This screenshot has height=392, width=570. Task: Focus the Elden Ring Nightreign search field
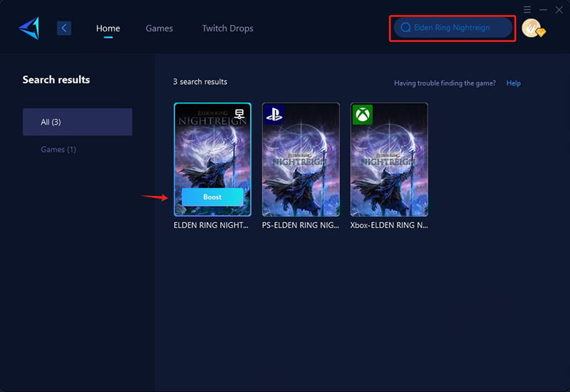(x=453, y=28)
